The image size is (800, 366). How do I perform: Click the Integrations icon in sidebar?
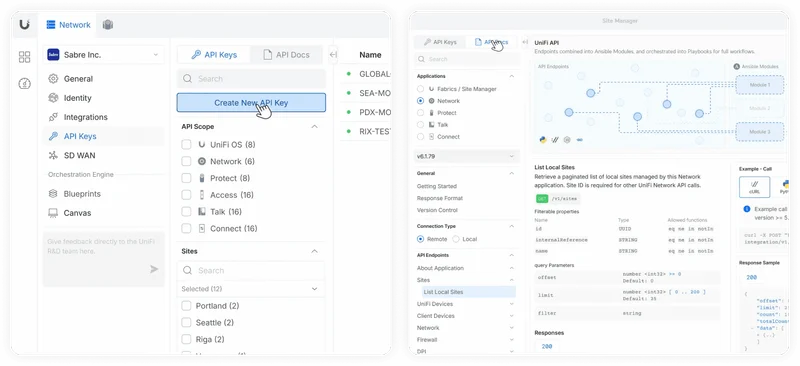pos(53,117)
